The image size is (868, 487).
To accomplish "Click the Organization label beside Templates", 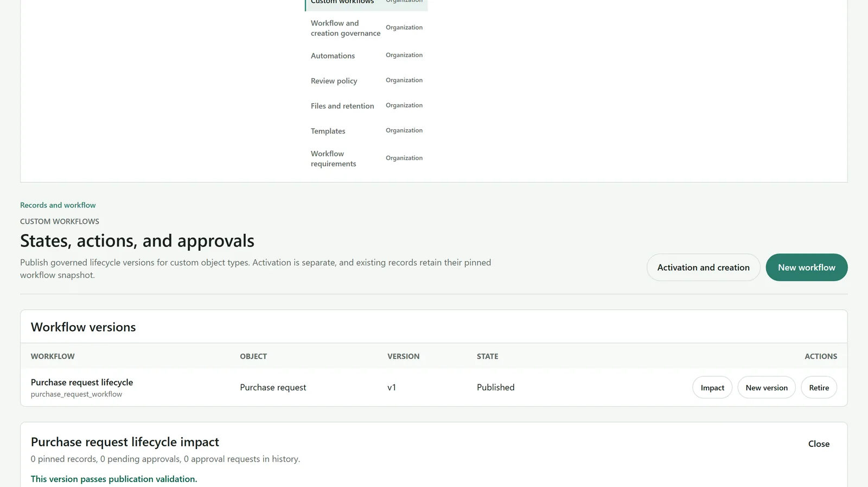I will coord(404,130).
